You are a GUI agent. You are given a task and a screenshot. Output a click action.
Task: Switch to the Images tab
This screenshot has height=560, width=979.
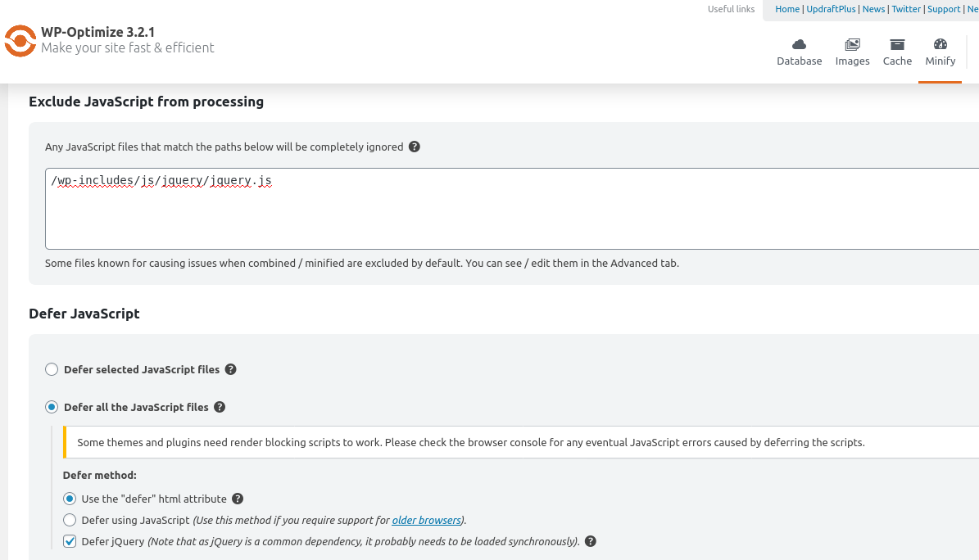[x=852, y=52]
